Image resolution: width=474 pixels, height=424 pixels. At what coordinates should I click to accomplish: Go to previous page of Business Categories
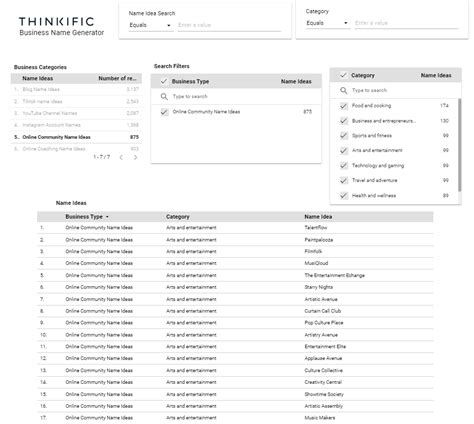click(x=121, y=157)
